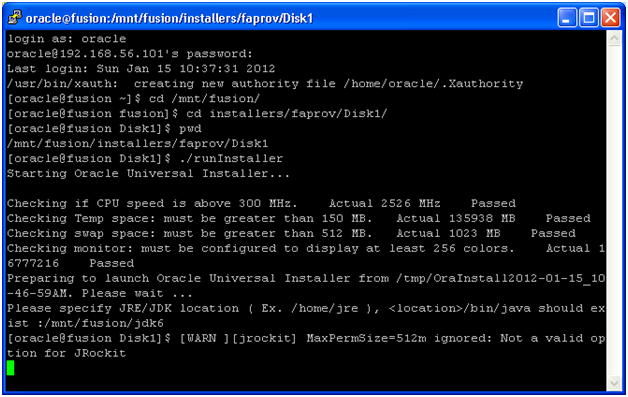Viewport: 628px width, 397px height.
Task: Click the scrollbar up arrow
Action: point(614,39)
